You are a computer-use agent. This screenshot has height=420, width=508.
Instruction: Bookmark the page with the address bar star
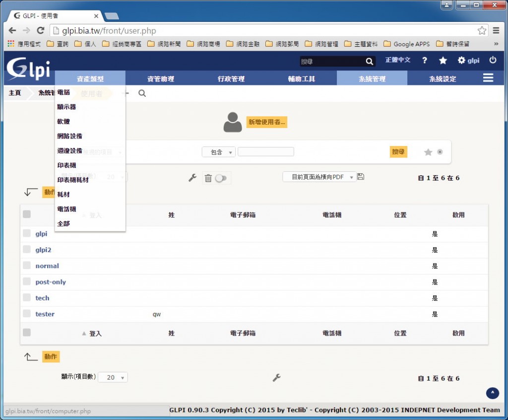[482, 30]
